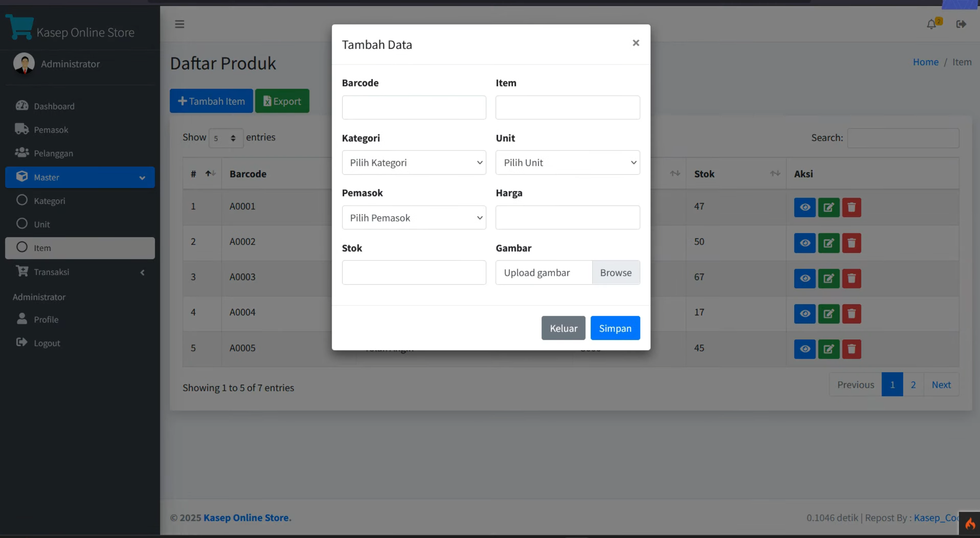Focus the Barcode input field
980x538 pixels.
click(414, 107)
